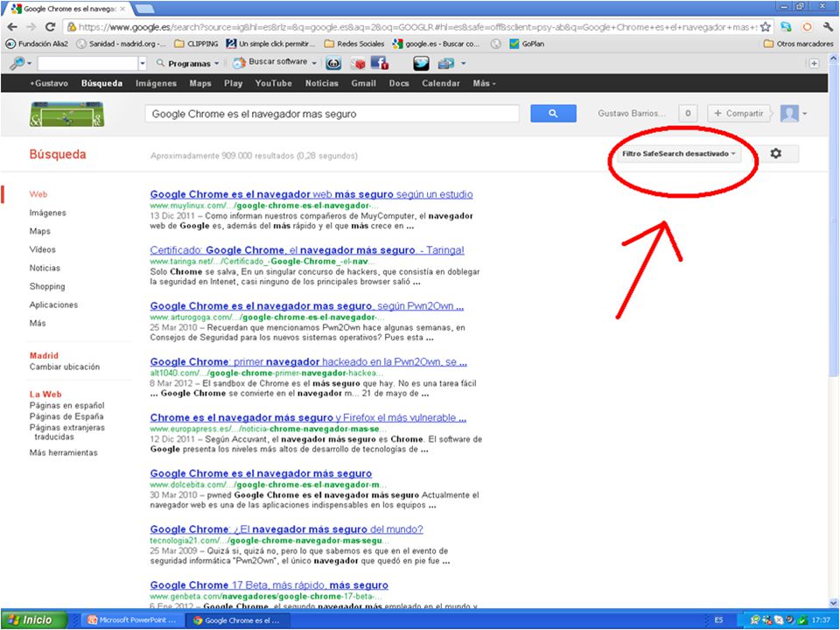Expand the arrow next to the profile avatar

tap(805, 114)
